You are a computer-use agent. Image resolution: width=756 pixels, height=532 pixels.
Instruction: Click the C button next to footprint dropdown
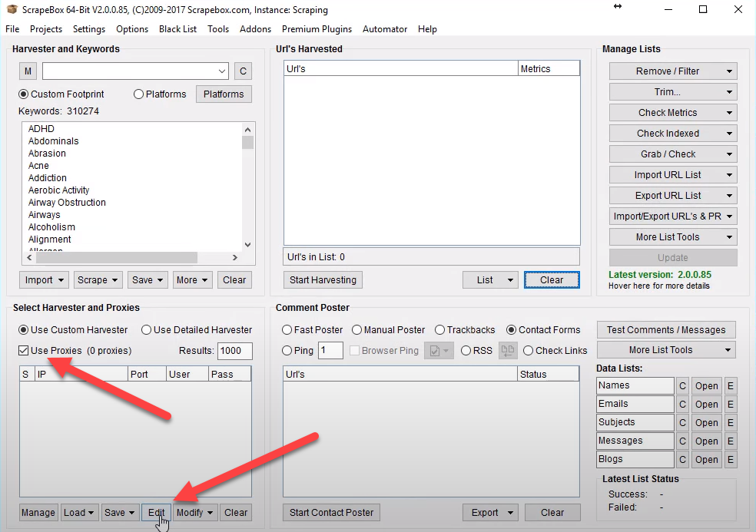tap(243, 71)
